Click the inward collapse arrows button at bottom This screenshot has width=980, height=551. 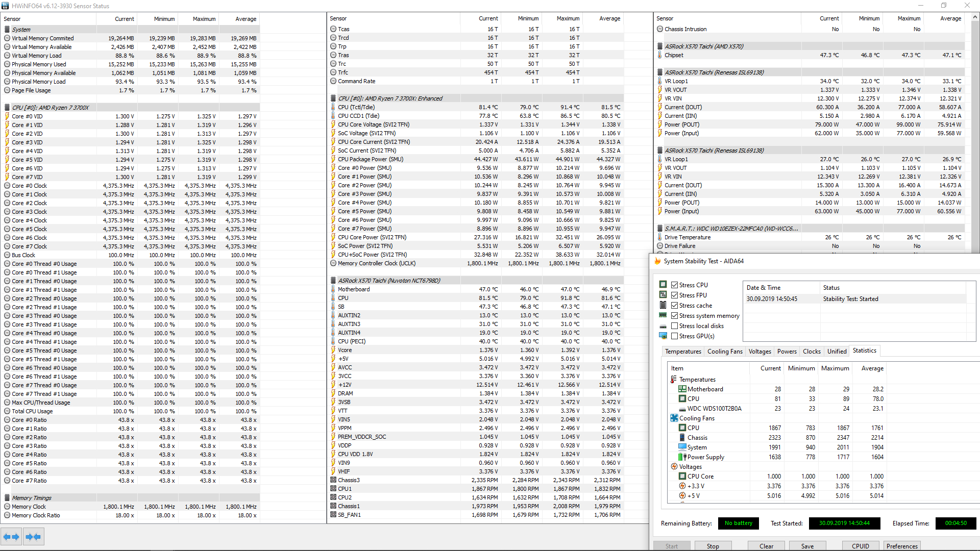[x=33, y=537]
